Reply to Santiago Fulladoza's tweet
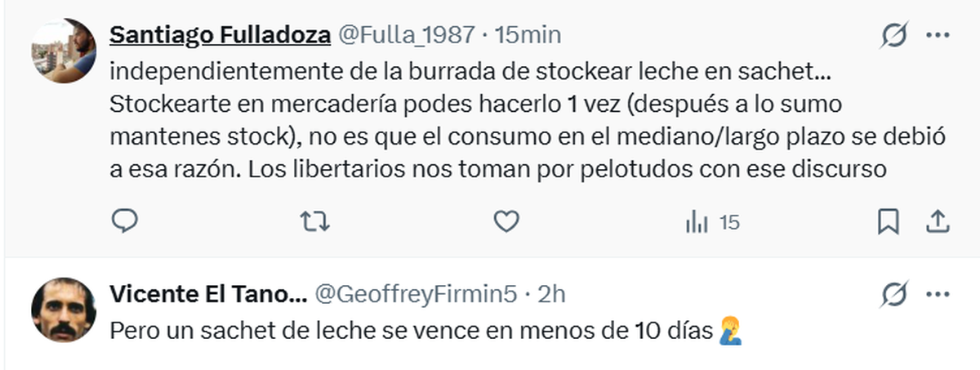Image resolution: width=980 pixels, height=370 pixels. click(x=124, y=221)
